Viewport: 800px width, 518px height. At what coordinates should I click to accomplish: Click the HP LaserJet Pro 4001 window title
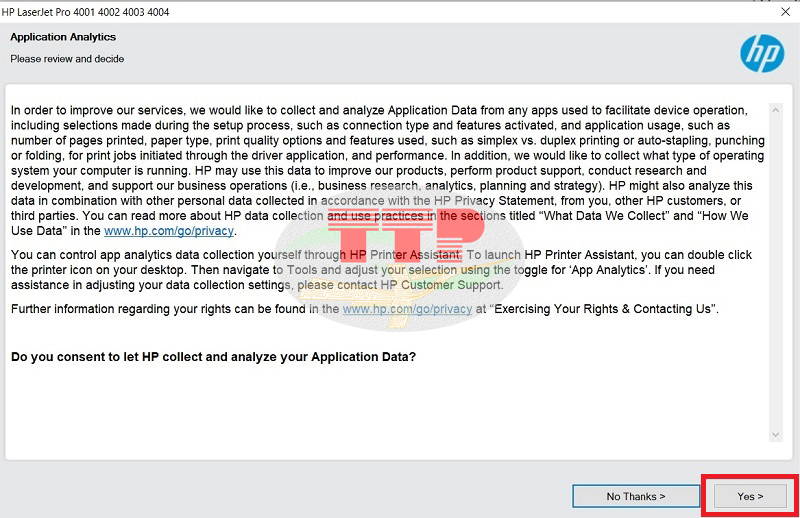(x=85, y=12)
